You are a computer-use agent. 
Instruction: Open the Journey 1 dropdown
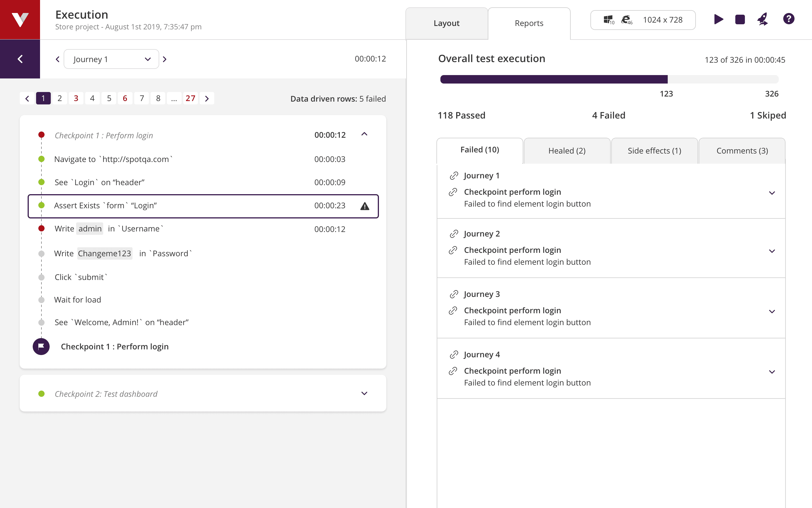pyautogui.click(x=111, y=59)
